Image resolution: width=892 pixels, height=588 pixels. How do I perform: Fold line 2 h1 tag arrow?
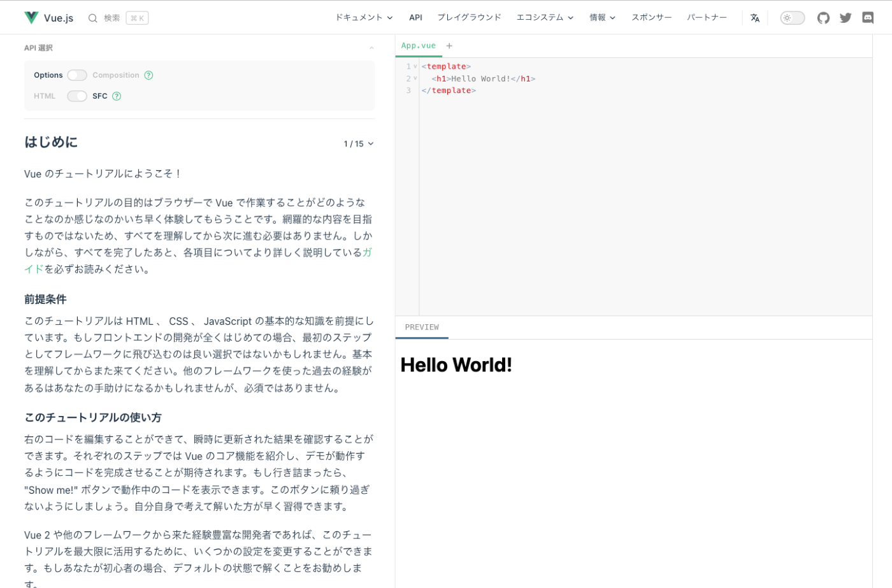point(415,78)
